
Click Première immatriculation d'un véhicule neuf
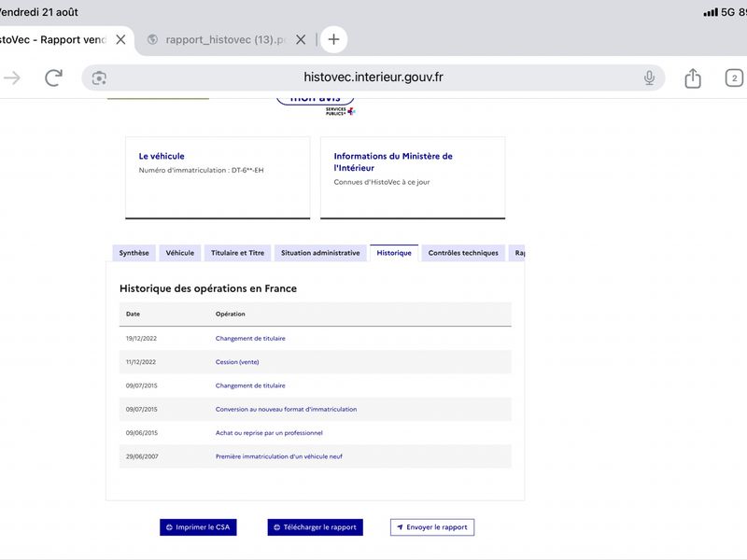278,456
